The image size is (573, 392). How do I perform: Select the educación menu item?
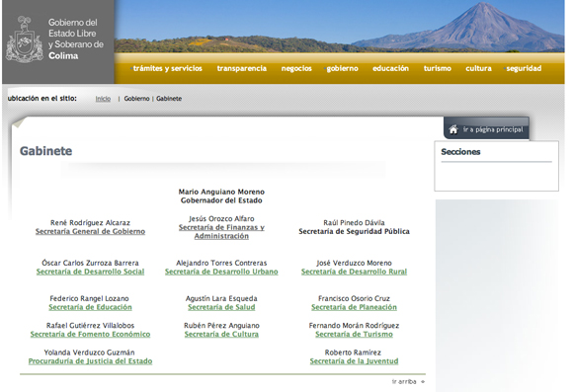point(390,68)
